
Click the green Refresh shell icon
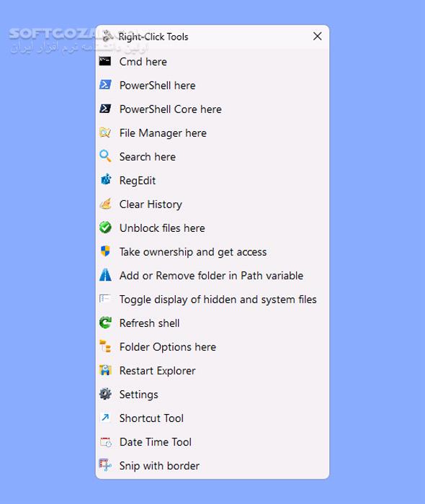tap(105, 323)
